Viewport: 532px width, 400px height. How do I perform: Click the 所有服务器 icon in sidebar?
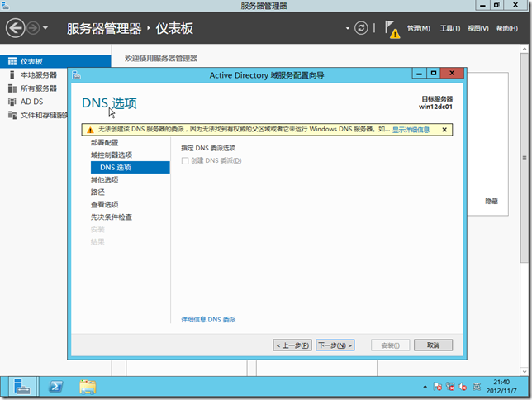tap(12, 88)
